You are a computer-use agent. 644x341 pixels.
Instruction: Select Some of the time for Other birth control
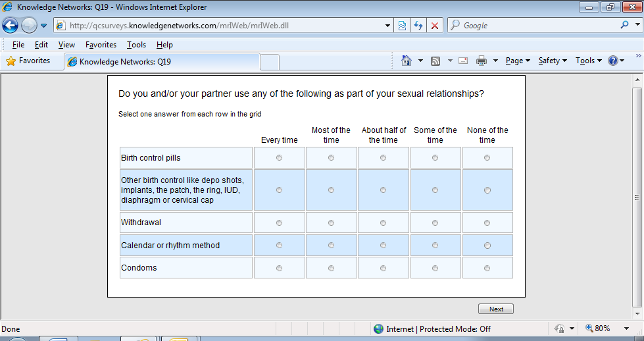tap(435, 190)
